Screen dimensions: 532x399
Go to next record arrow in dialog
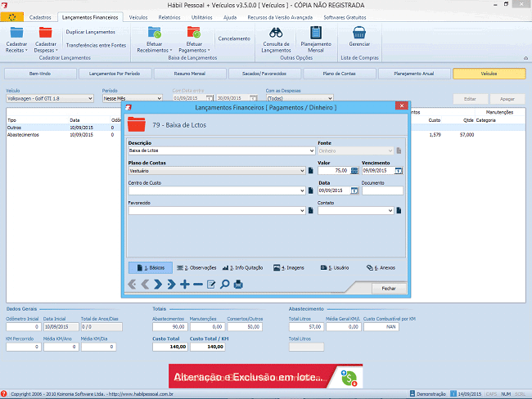point(158,285)
